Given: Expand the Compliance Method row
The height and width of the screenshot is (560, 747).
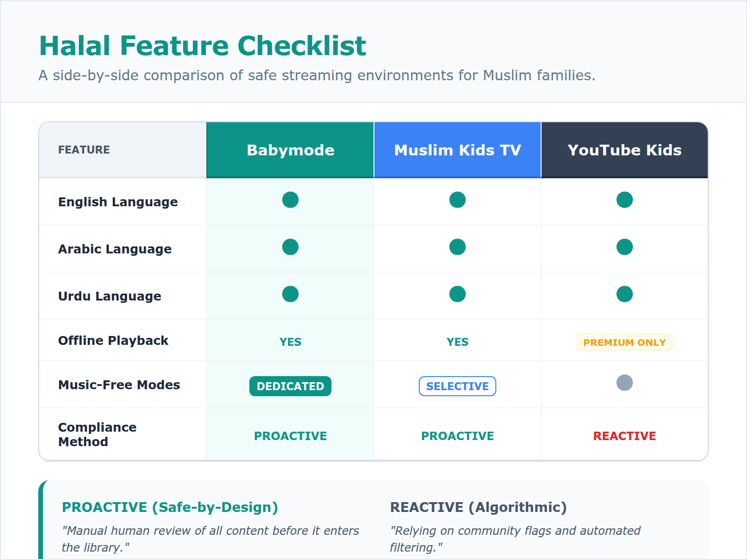Looking at the screenshot, I should tap(97, 434).
